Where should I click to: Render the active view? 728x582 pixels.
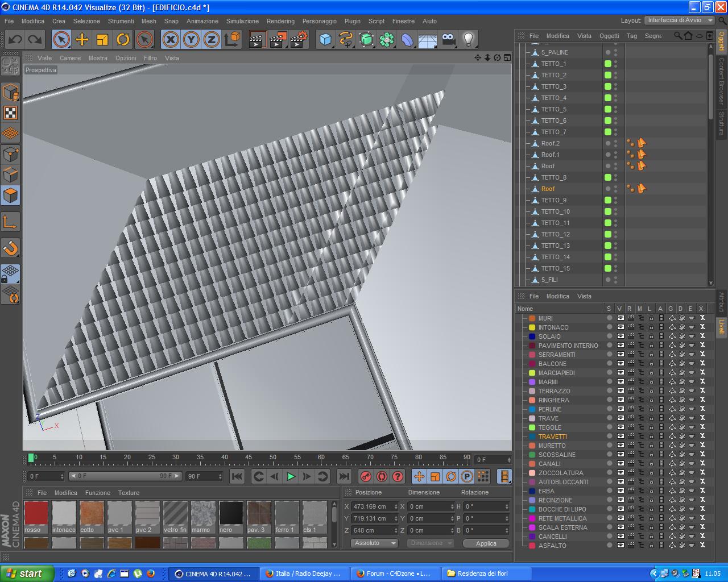258,40
